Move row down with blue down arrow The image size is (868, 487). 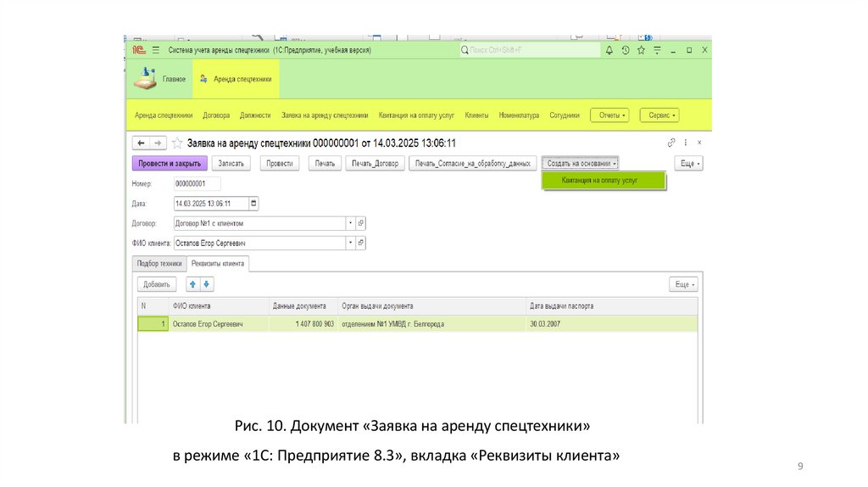(207, 285)
